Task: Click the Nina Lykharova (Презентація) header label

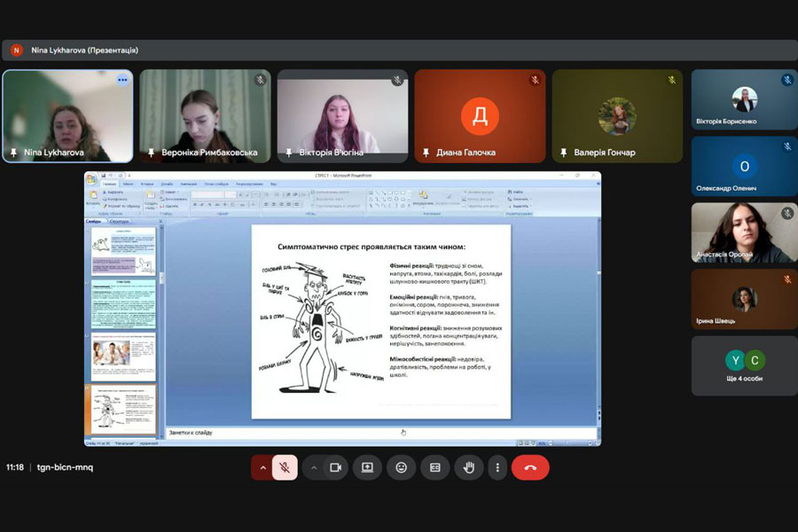Action: pos(84,51)
